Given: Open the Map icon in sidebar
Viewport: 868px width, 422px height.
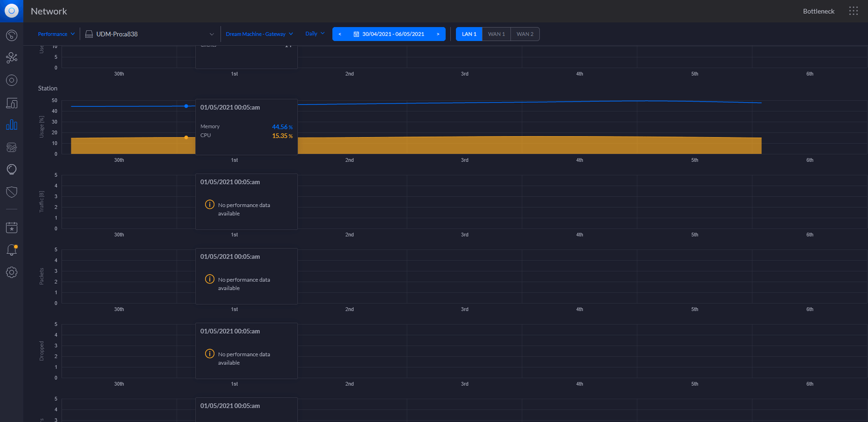Looking at the screenshot, I should [x=12, y=147].
